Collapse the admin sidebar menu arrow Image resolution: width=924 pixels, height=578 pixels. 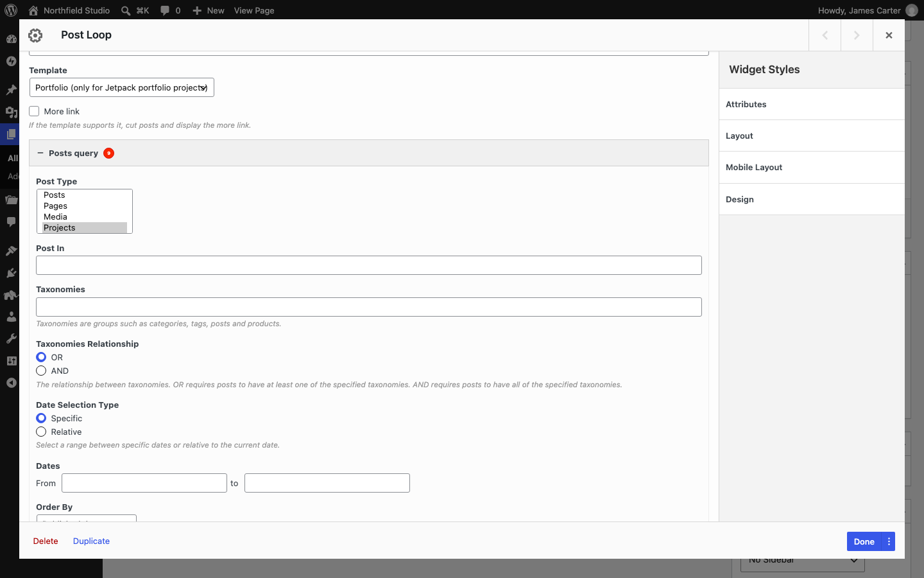(x=11, y=383)
